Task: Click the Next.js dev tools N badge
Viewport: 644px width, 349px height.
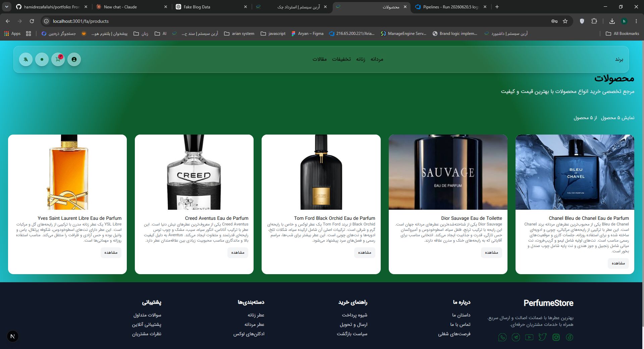Action: (13, 336)
